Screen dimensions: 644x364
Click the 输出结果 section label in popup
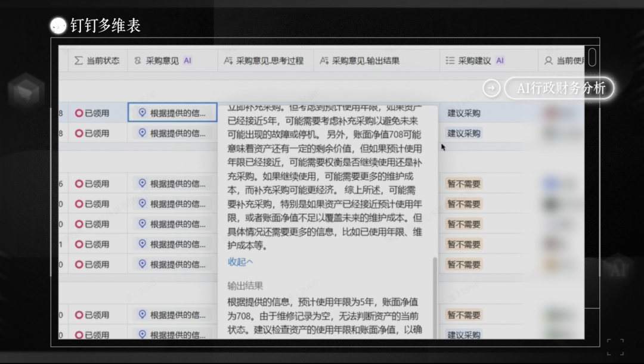(245, 286)
